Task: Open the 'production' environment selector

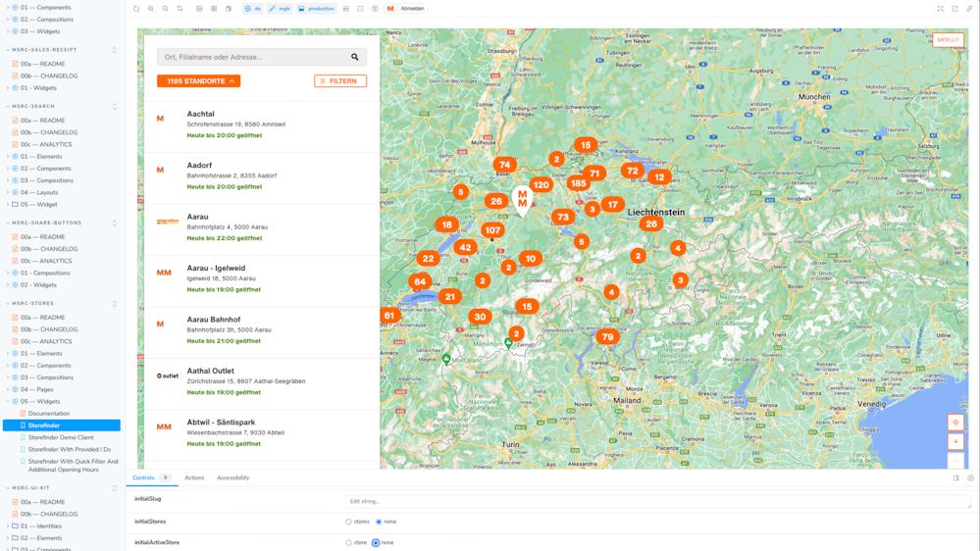Action: pyautogui.click(x=316, y=9)
